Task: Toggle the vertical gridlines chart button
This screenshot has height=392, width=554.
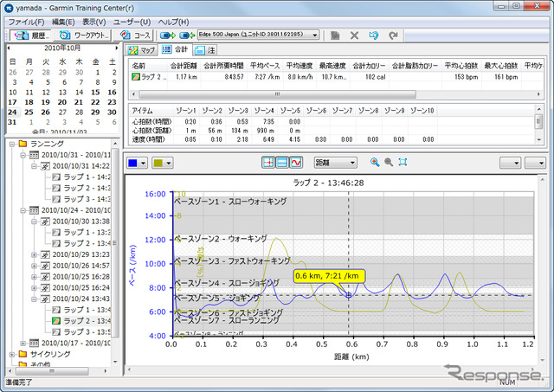Action: 268,163
